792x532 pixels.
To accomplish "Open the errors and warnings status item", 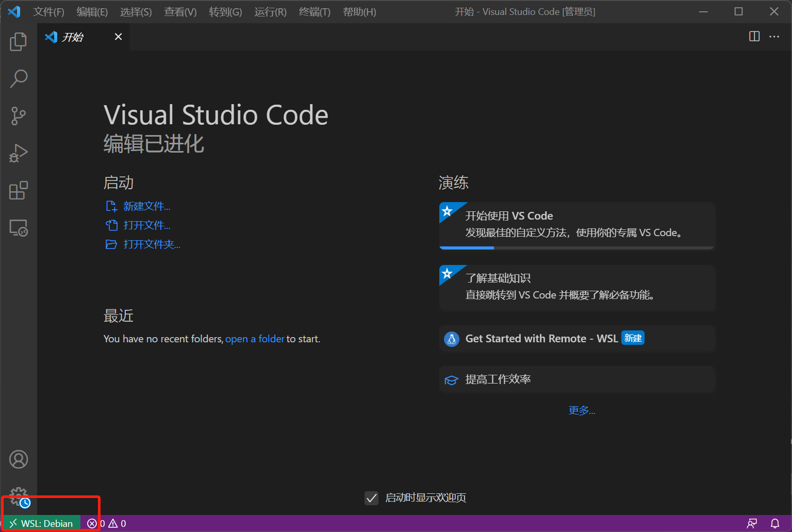I will 107,523.
